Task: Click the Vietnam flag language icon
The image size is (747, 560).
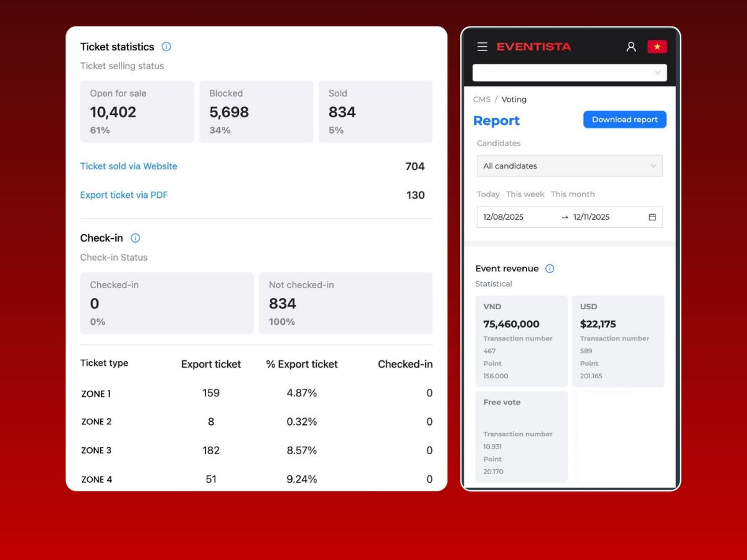Action: [x=657, y=47]
